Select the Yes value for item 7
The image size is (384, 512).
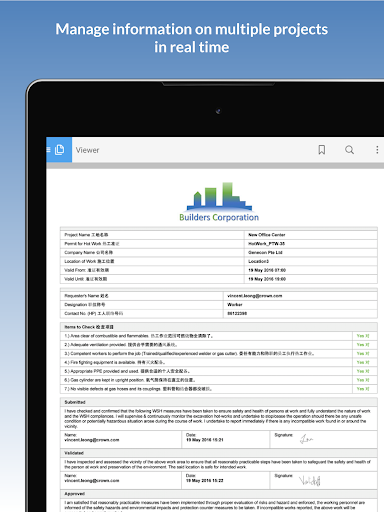click(363, 389)
